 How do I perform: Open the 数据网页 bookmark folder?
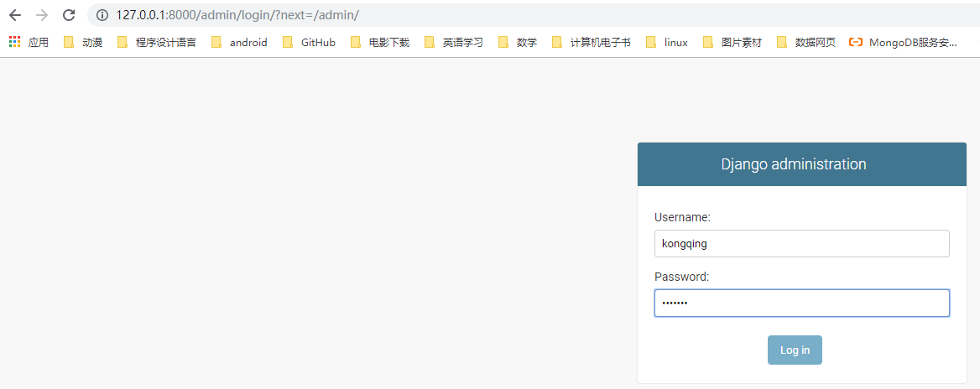(x=806, y=43)
